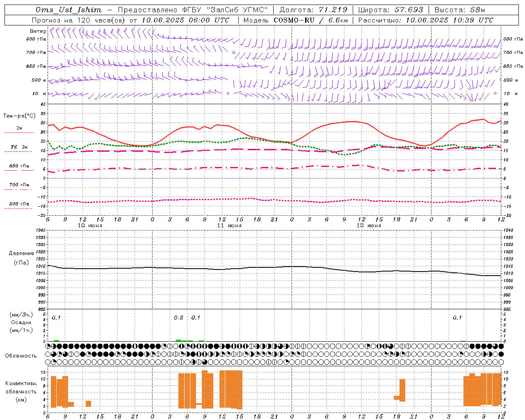The height and width of the screenshot is (420, 525).
Task: Click the "Ветер" wind panel label
Action: tap(38, 31)
